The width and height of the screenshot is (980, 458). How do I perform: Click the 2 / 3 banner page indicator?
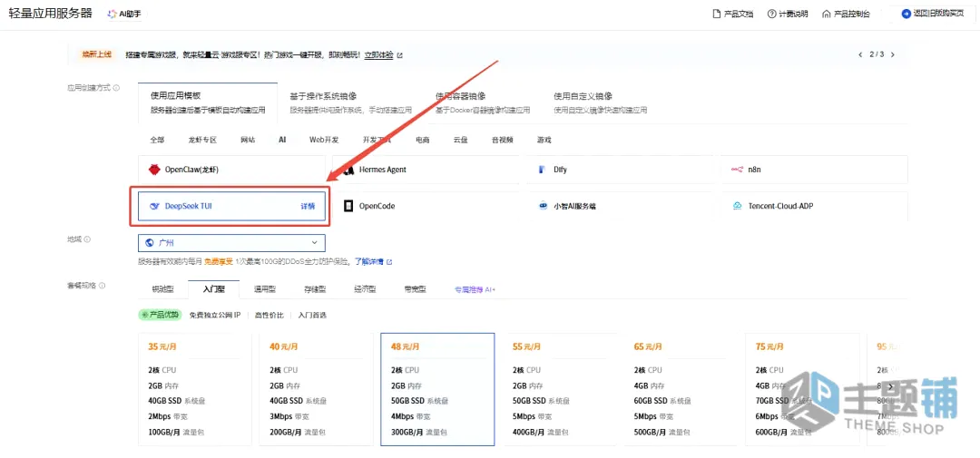[x=877, y=55]
